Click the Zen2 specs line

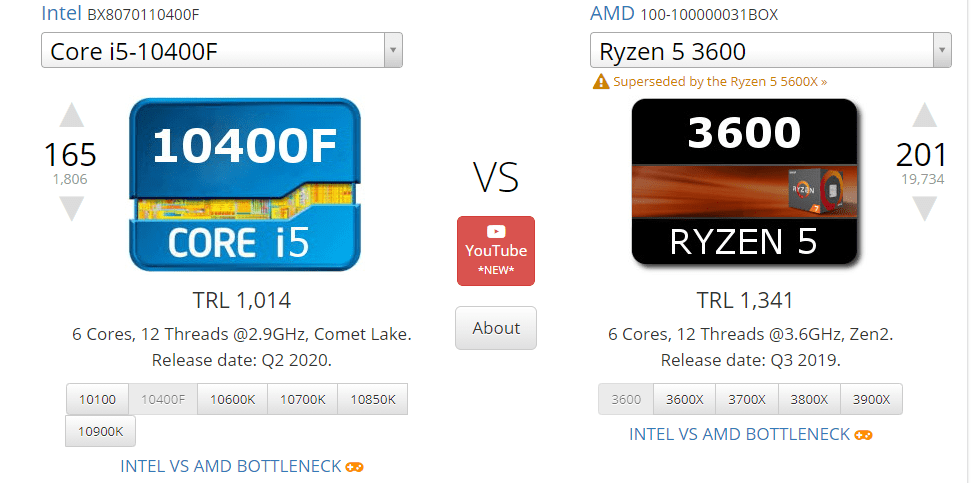(x=751, y=335)
